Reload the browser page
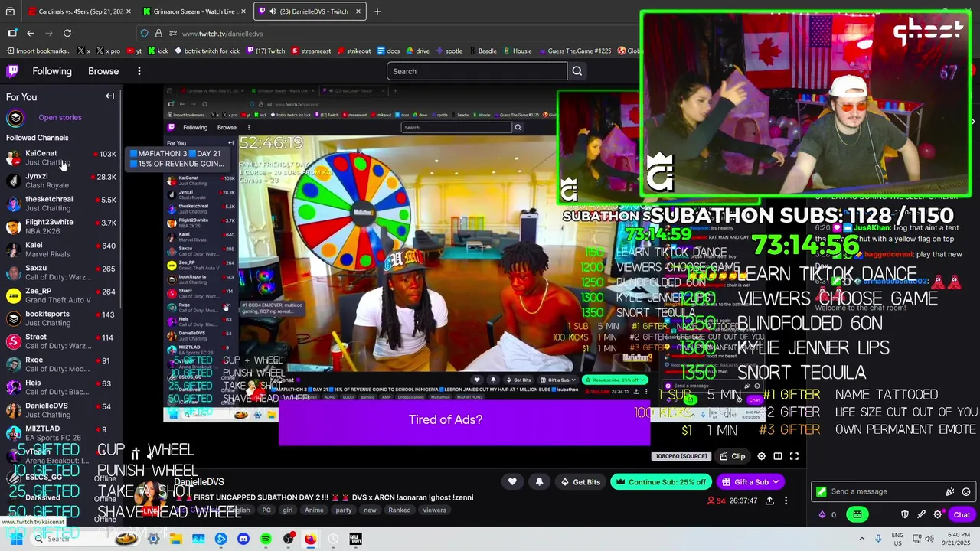 (67, 33)
